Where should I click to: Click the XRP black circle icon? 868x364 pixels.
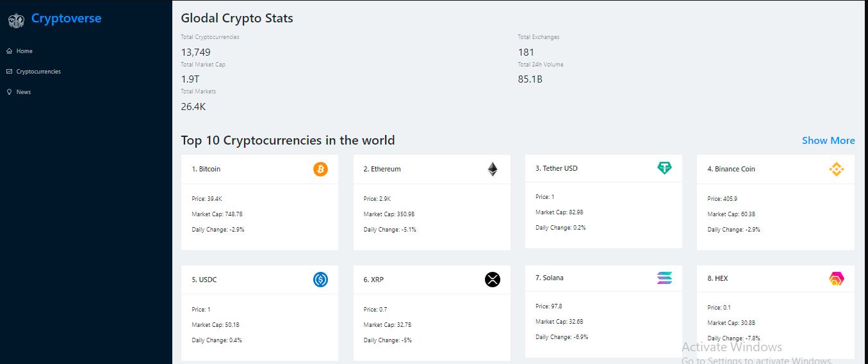492,280
